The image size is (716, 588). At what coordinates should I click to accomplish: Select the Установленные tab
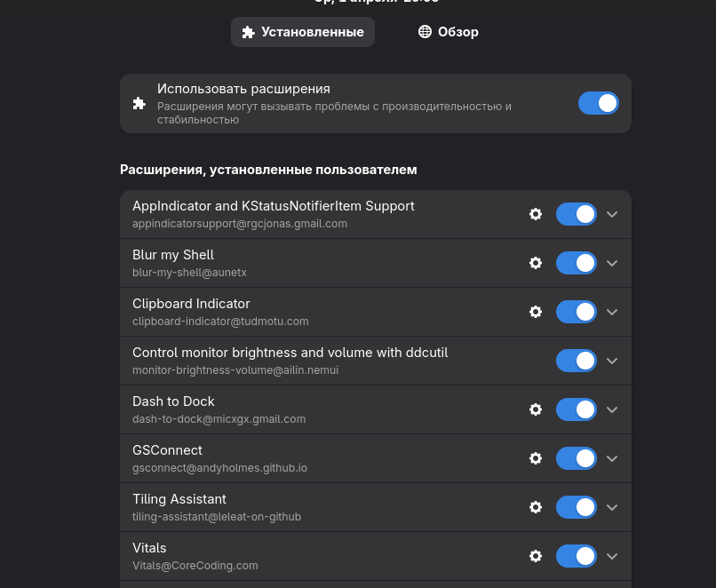click(x=303, y=32)
